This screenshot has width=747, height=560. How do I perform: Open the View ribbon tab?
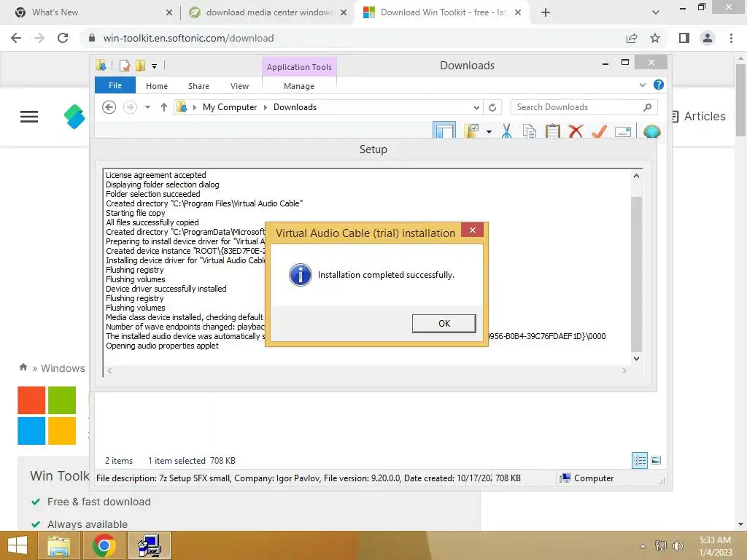pyautogui.click(x=239, y=86)
